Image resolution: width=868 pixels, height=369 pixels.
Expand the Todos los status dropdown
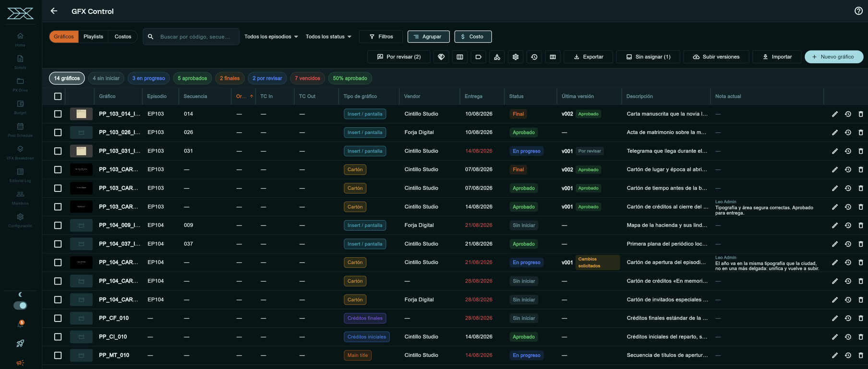tap(328, 36)
